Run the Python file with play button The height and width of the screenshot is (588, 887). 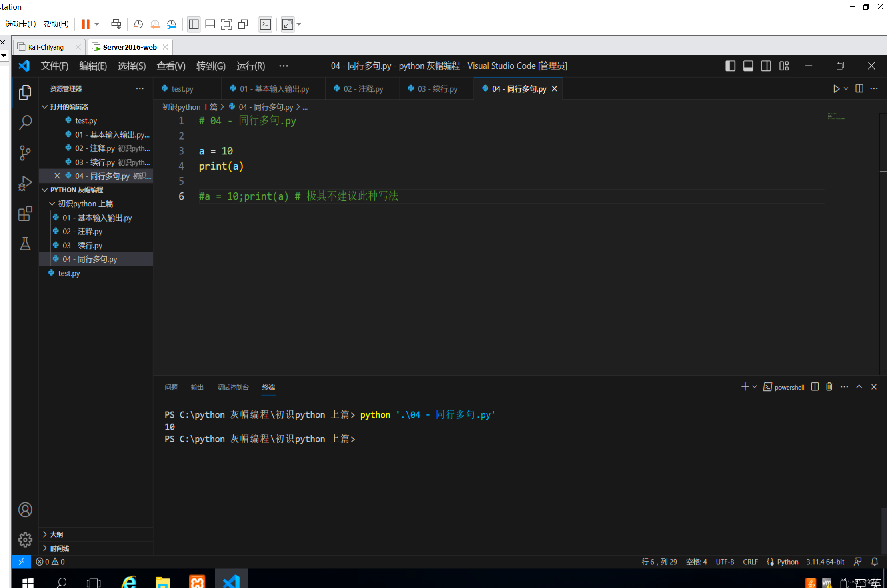pos(836,88)
